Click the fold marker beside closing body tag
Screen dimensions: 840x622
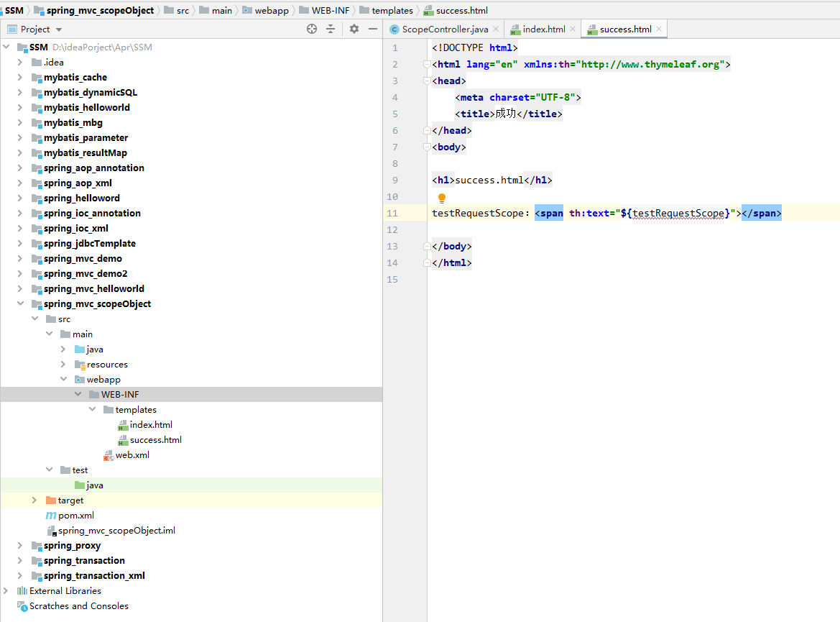[427, 246]
